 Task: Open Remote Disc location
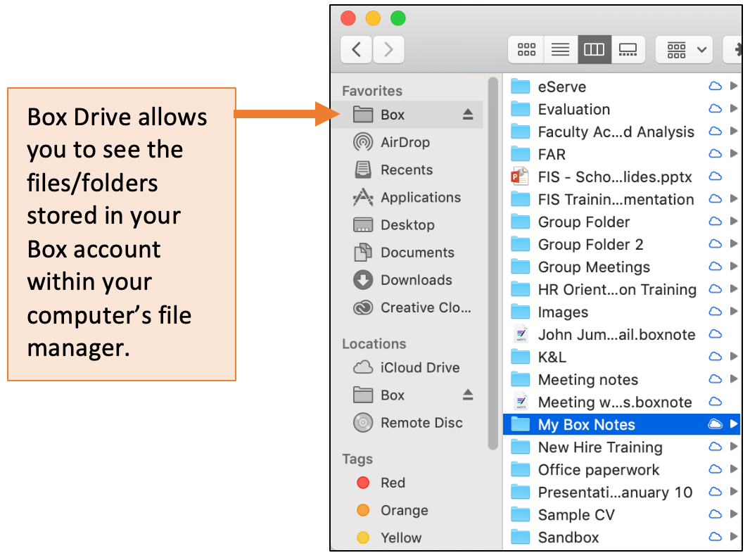coord(408,423)
